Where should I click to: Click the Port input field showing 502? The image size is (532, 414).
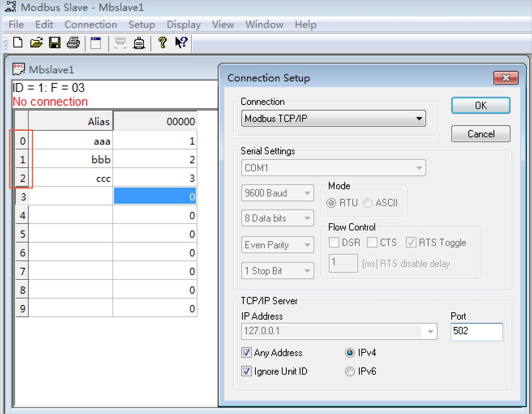click(x=477, y=332)
